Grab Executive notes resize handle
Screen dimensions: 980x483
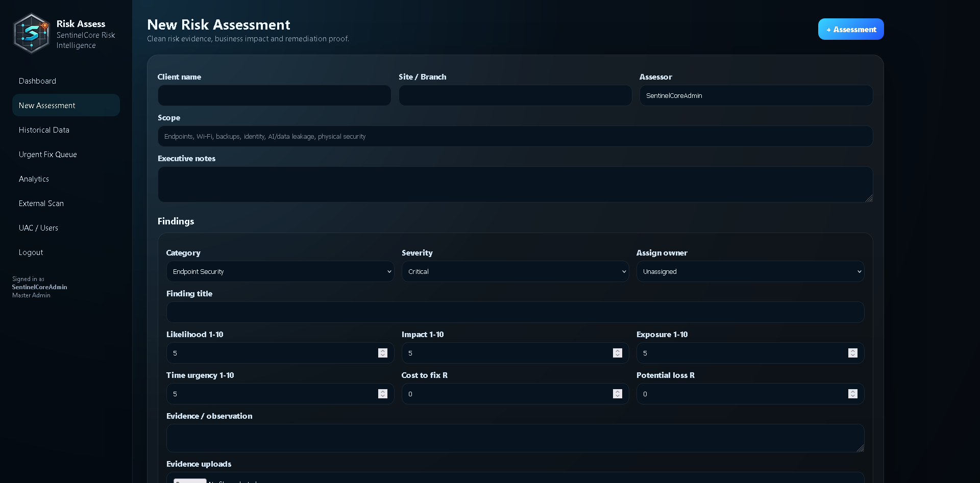(x=869, y=198)
